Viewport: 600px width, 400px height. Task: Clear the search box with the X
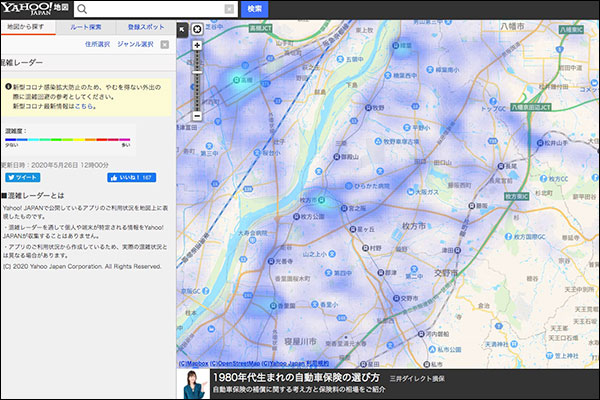[x=229, y=9]
